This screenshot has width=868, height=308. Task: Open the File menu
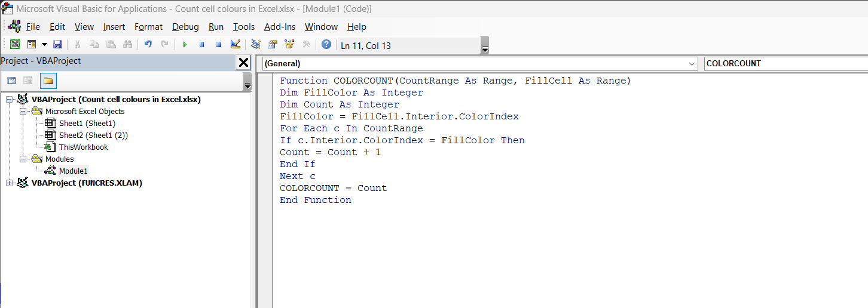[33, 27]
